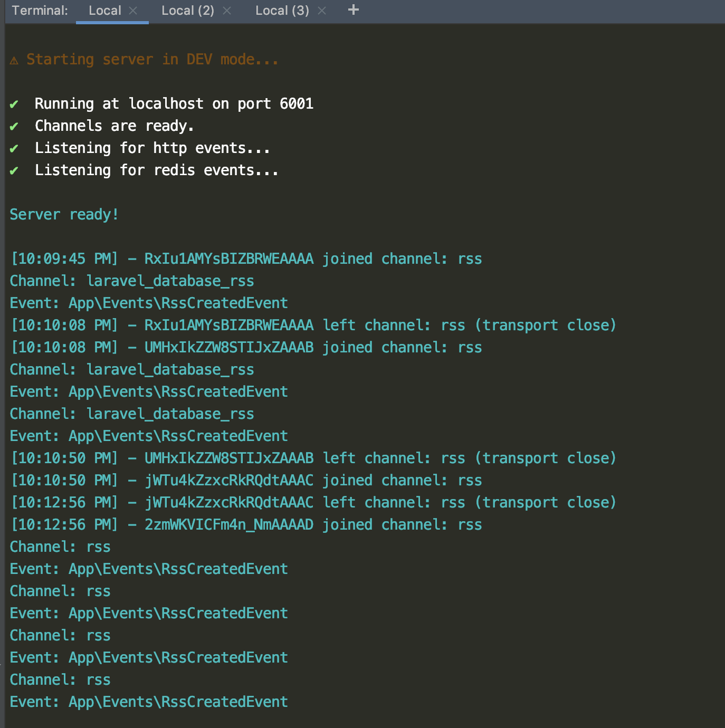Switch to the Local (3) tab

coord(282,11)
